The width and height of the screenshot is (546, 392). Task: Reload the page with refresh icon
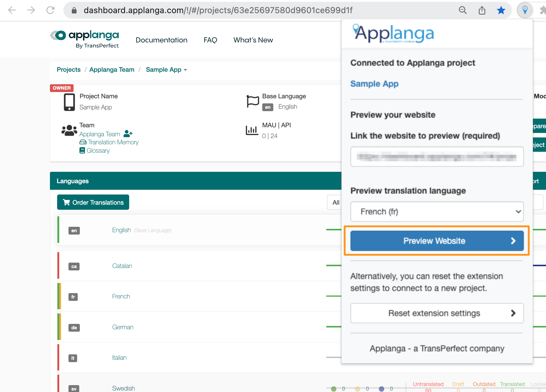pyautogui.click(x=50, y=10)
